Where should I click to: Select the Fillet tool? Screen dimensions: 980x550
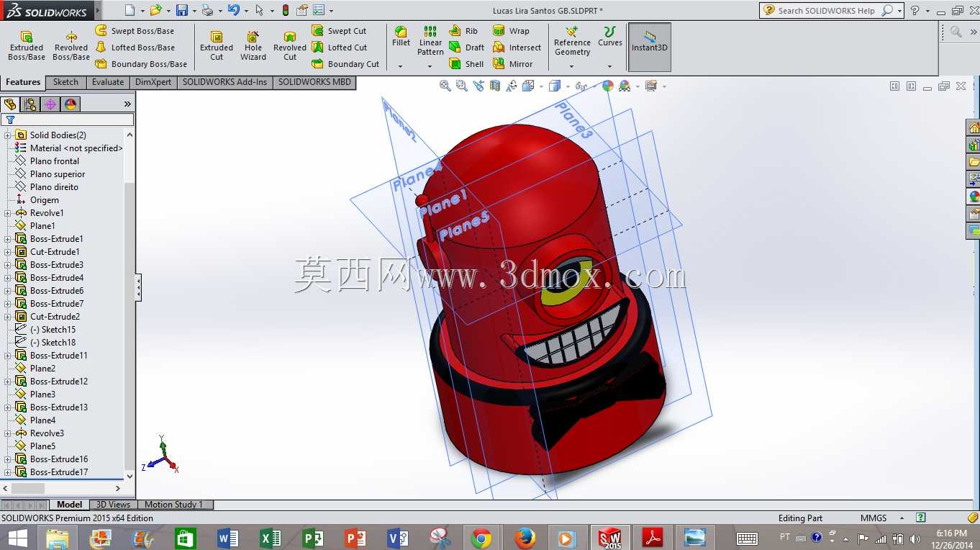(401, 37)
